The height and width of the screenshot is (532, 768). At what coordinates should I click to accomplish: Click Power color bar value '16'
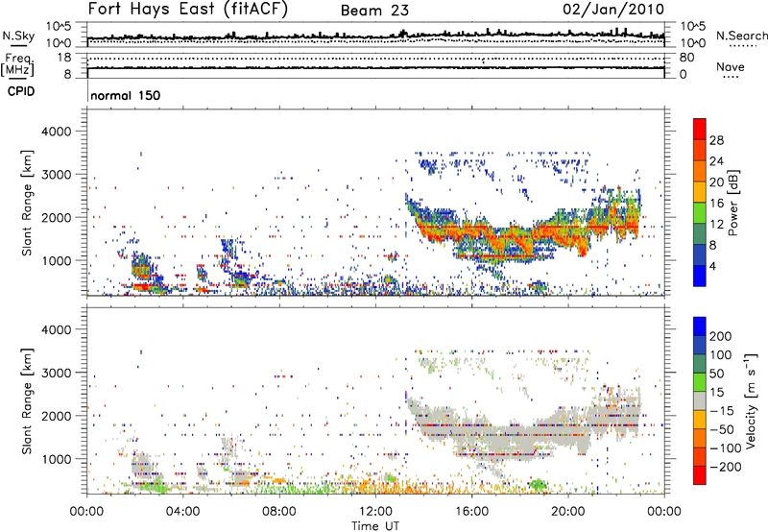tap(716, 204)
